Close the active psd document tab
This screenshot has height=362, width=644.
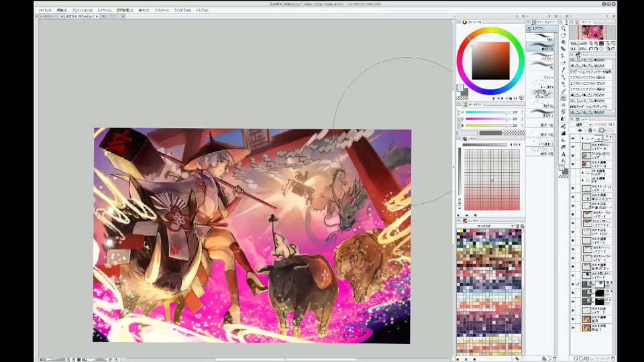(97, 16)
